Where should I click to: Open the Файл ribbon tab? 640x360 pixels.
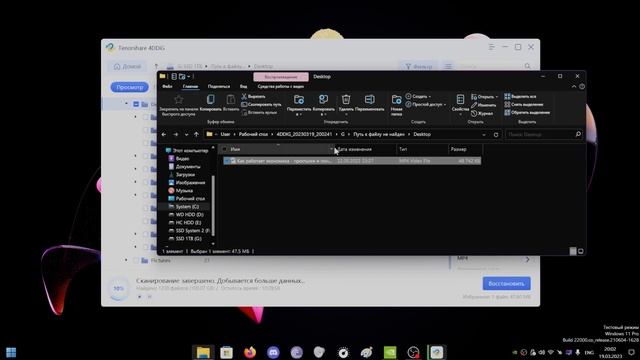click(167, 86)
